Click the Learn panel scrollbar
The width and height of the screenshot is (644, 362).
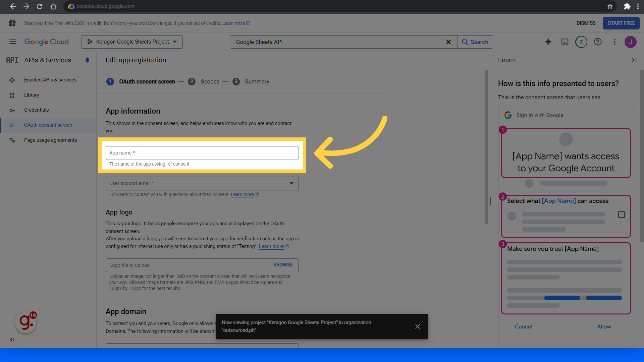[642, 156]
